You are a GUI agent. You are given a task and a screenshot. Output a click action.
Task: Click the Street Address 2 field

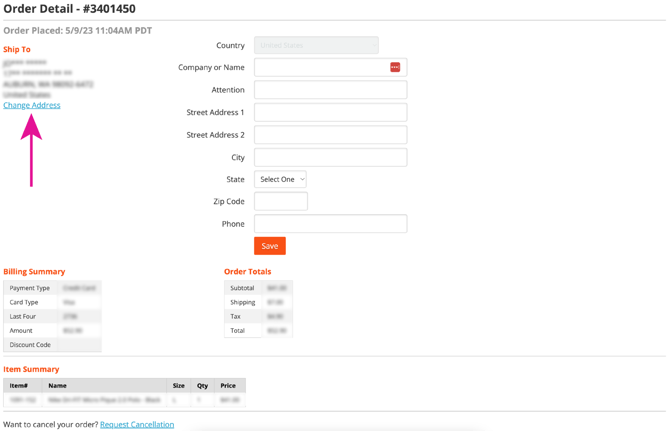(330, 135)
